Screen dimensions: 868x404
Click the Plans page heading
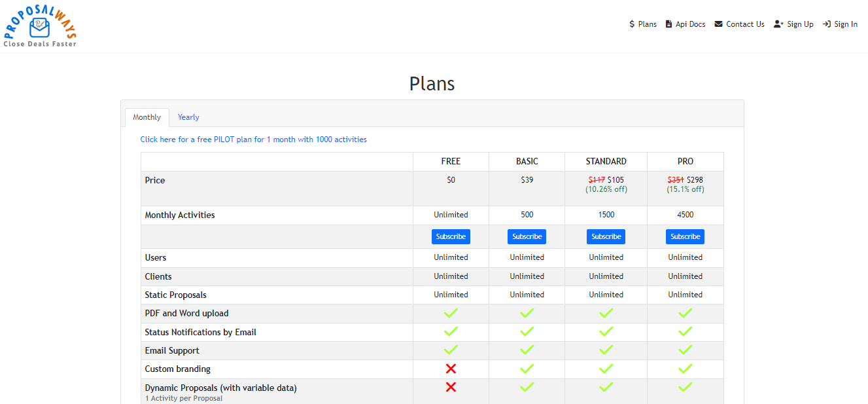point(432,84)
